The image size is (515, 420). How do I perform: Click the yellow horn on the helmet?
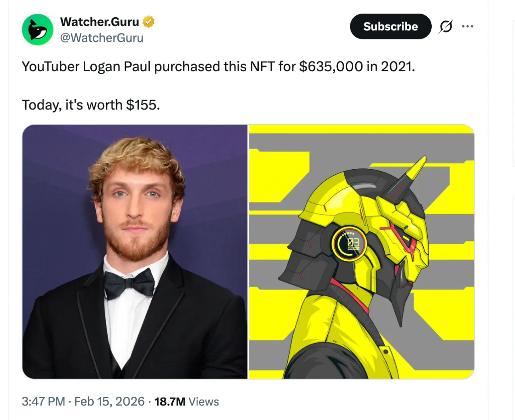416,167
